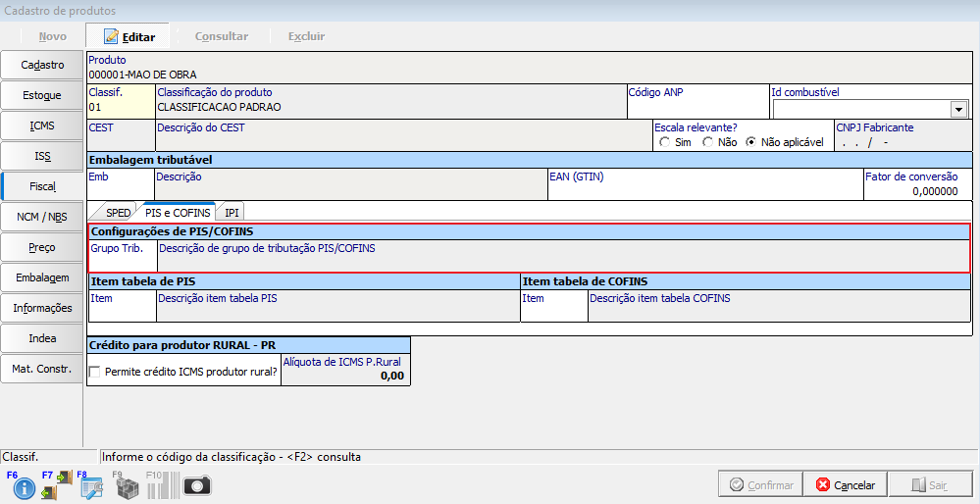Screen dimensions: 980x504
Task: Click the Editar button with pencil icon
Action: (129, 36)
